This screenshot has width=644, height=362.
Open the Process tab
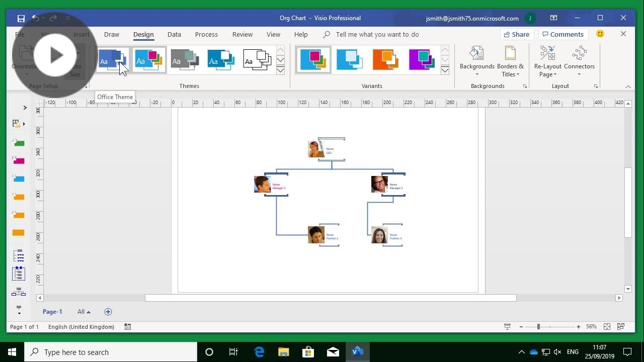pyautogui.click(x=206, y=35)
